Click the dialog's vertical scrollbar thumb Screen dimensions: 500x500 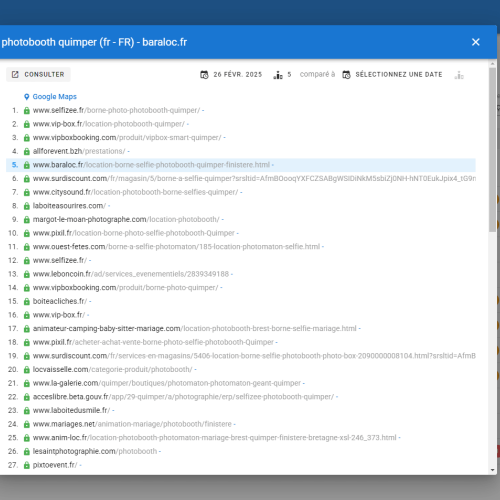493,150
